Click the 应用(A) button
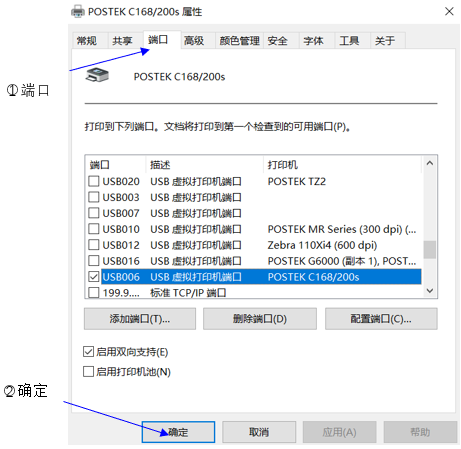 (339, 432)
